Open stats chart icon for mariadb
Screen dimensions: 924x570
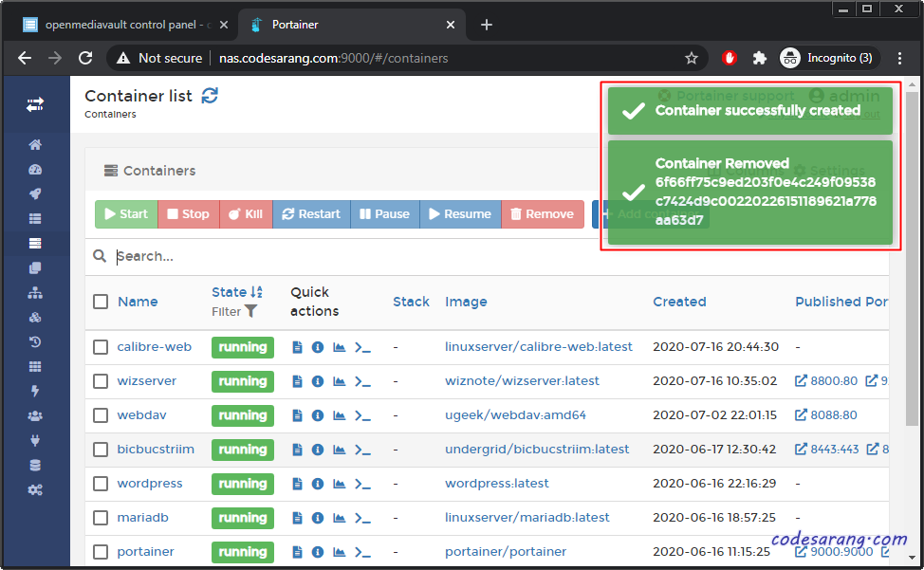point(339,518)
